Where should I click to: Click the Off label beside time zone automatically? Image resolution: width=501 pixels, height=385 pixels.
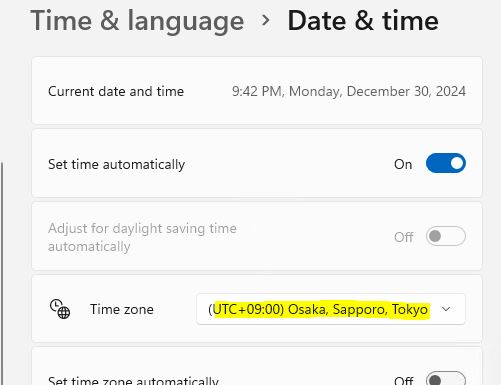tap(404, 380)
